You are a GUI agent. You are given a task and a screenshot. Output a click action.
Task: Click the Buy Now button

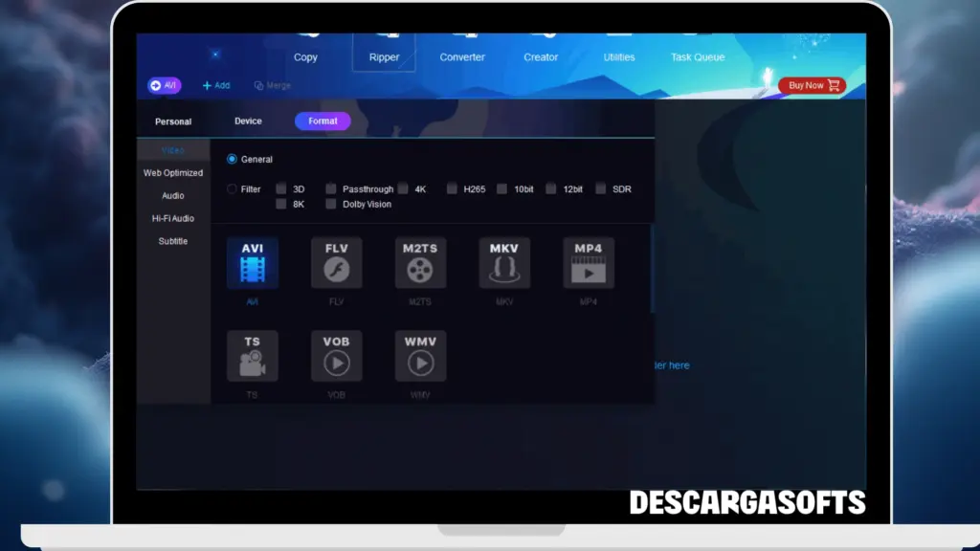(x=810, y=85)
